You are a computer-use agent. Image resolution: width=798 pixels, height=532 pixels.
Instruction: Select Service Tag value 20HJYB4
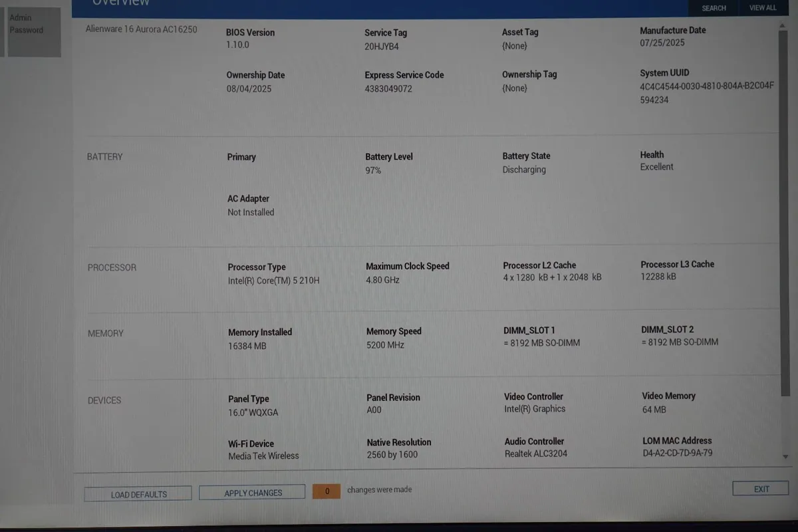(x=382, y=47)
